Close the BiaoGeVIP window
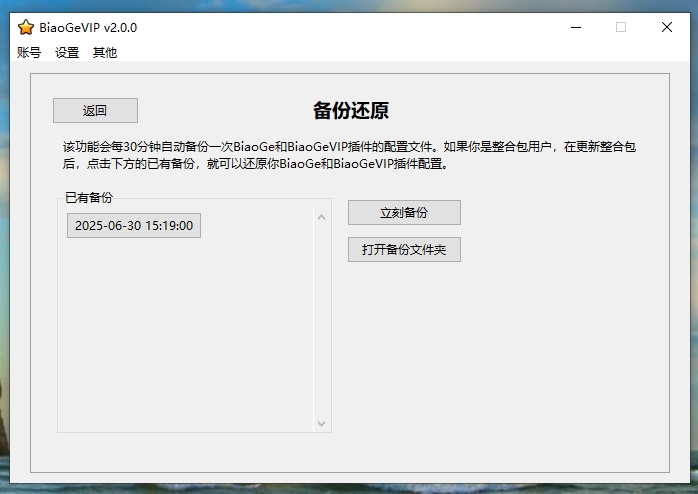This screenshot has height=494, width=698. click(667, 27)
